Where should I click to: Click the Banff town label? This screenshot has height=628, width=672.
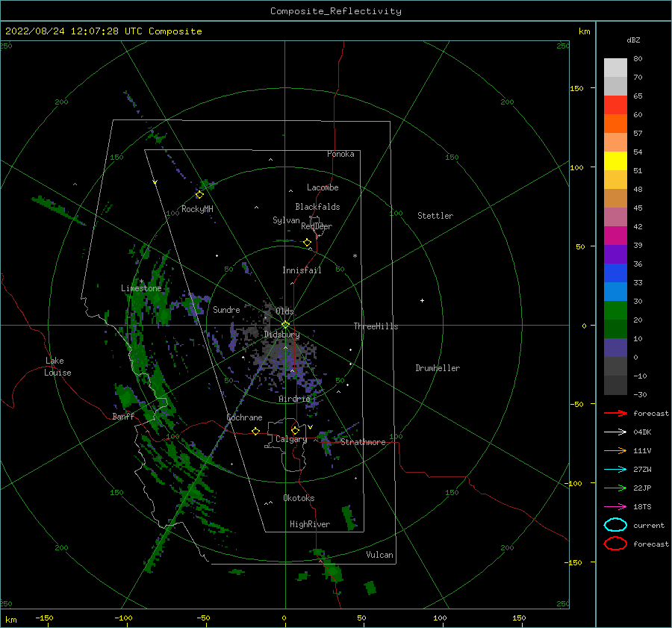(x=123, y=416)
